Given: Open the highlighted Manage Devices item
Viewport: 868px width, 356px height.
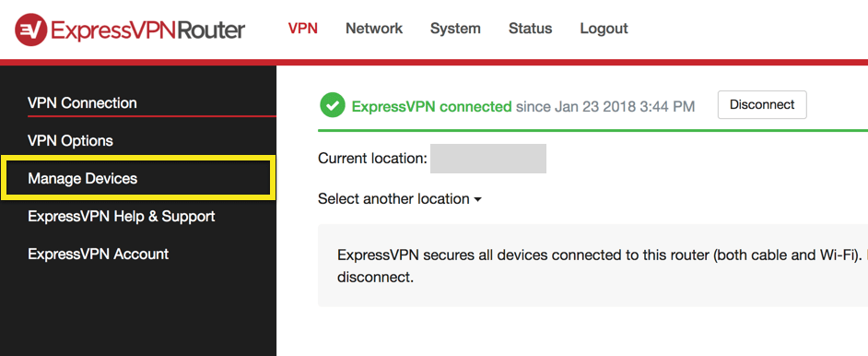Looking at the screenshot, I should [138, 178].
